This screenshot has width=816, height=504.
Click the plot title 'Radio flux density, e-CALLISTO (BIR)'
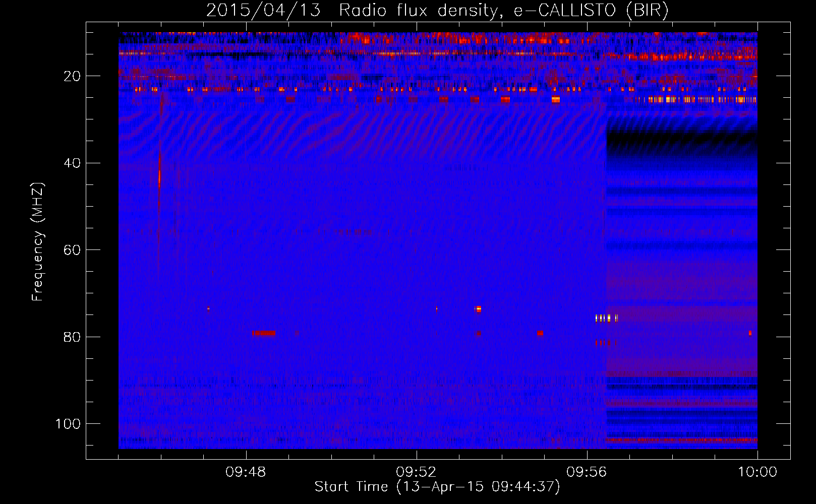tap(503, 10)
